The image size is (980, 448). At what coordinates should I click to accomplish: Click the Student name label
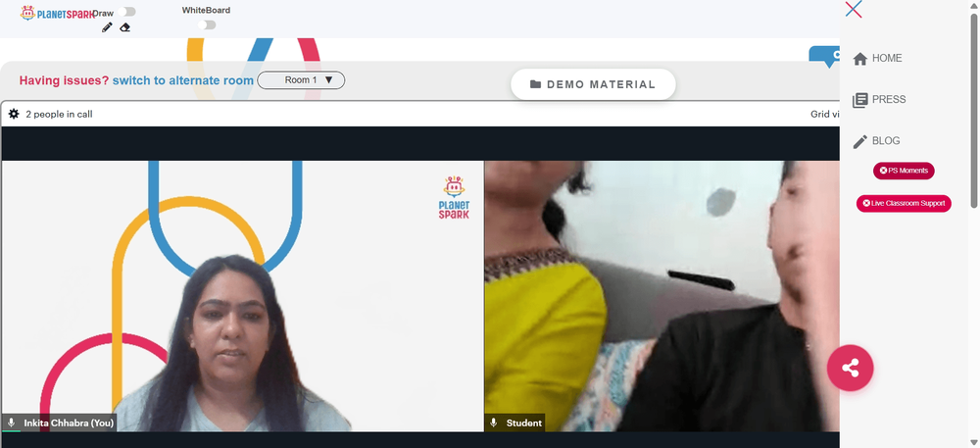523,423
